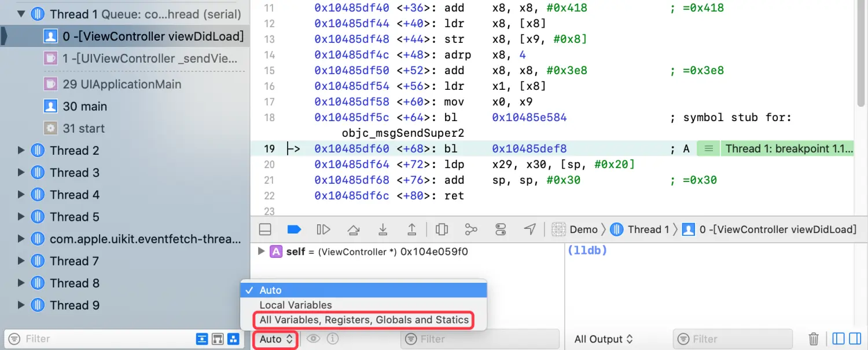
Task: Click line number 19 in gutter
Action: coord(269,149)
